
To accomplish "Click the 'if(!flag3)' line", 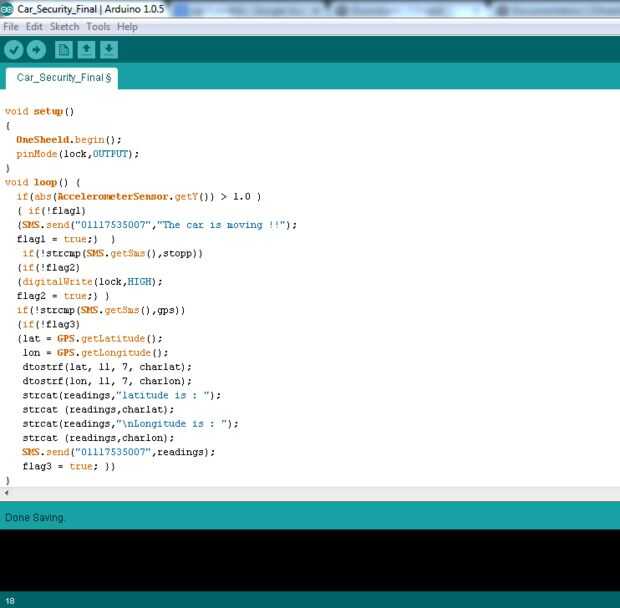I will [x=49, y=325].
